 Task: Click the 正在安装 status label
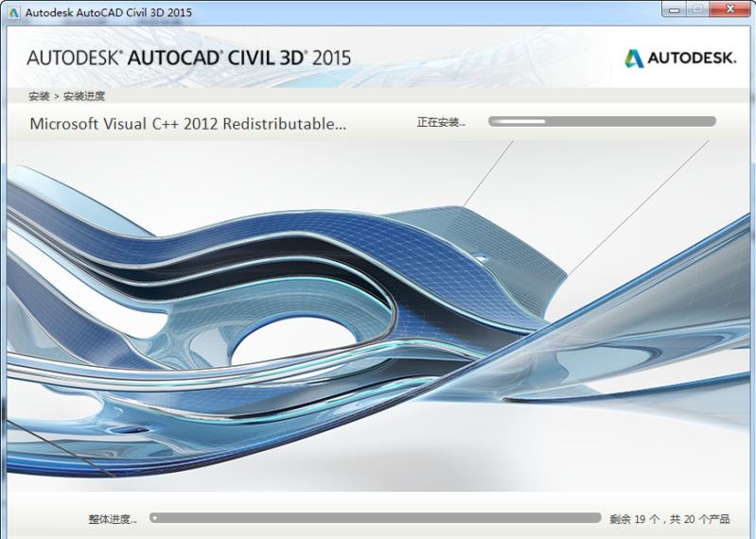click(x=441, y=122)
